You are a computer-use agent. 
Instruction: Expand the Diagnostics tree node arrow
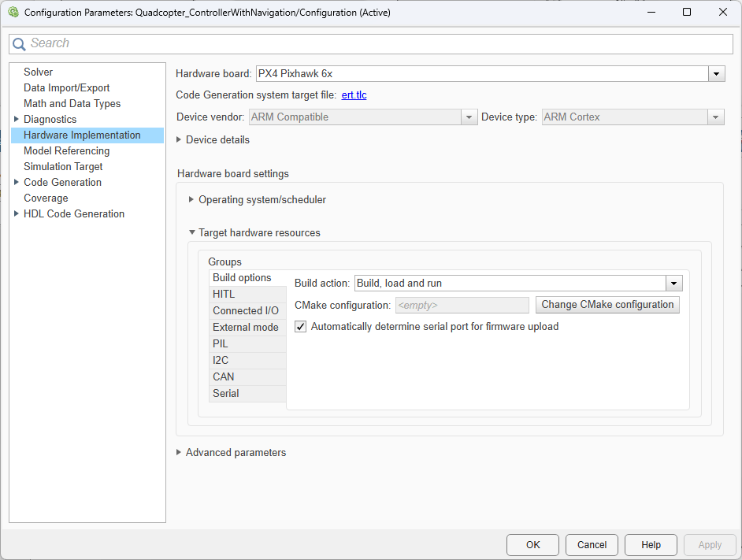tap(16, 119)
